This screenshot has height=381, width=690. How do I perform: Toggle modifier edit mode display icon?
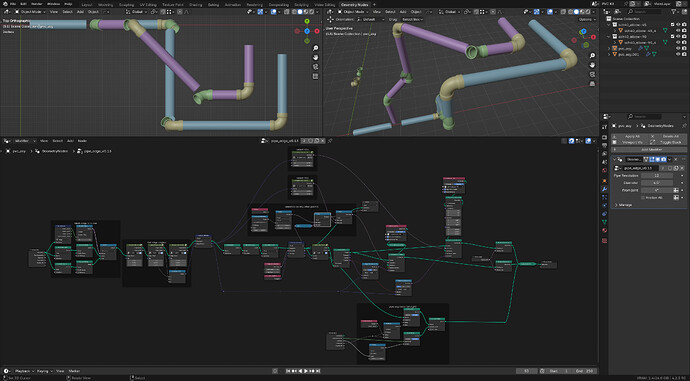coord(652,159)
